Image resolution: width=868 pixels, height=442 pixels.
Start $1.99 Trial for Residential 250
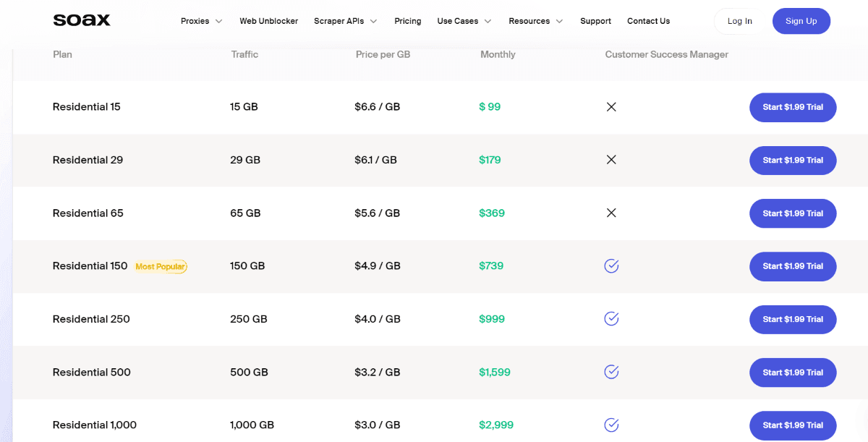(x=793, y=319)
